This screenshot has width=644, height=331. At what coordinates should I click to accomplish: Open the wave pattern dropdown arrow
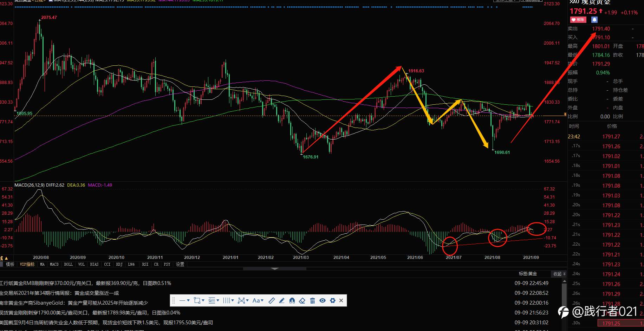click(247, 300)
